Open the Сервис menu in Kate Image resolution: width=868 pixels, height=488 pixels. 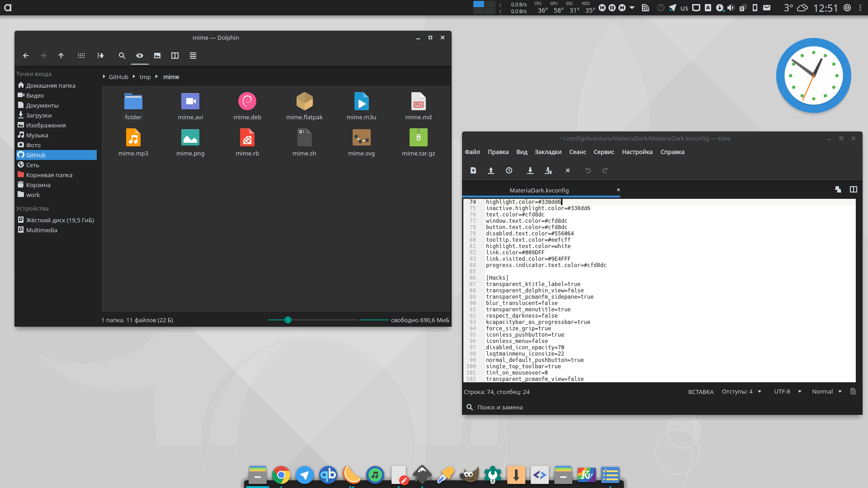[x=604, y=152]
